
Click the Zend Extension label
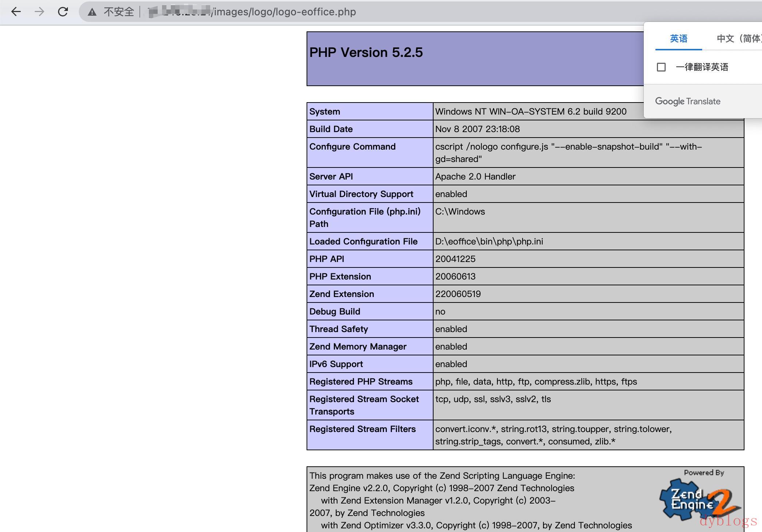(342, 294)
